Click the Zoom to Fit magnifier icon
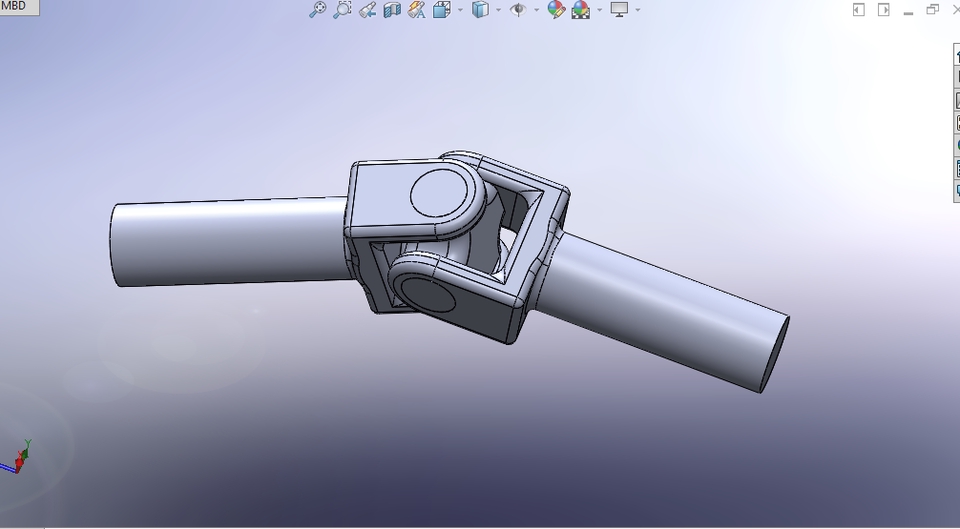Image resolution: width=960 pixels, height=529 pixels. tap(317, 10)
